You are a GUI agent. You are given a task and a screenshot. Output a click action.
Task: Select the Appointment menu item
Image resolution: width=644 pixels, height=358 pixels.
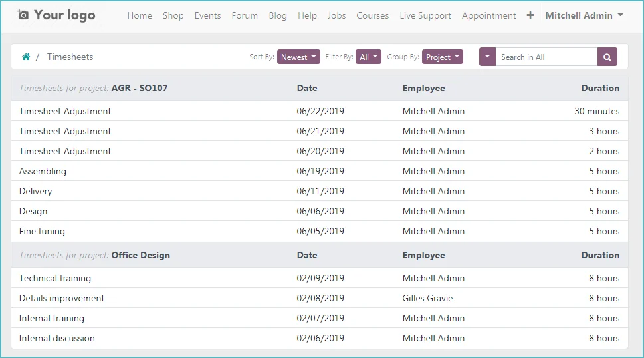[488, 15]
